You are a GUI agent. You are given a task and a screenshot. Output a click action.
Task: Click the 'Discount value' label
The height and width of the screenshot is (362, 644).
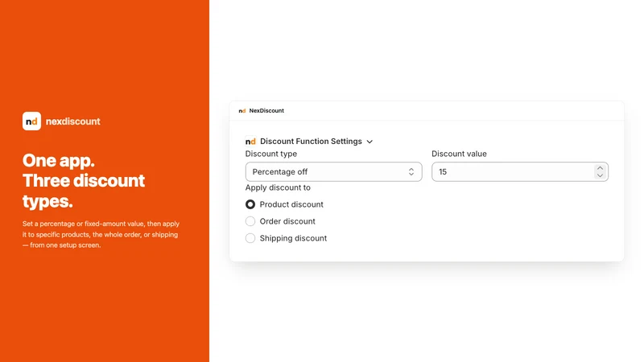tap(459, 154)
